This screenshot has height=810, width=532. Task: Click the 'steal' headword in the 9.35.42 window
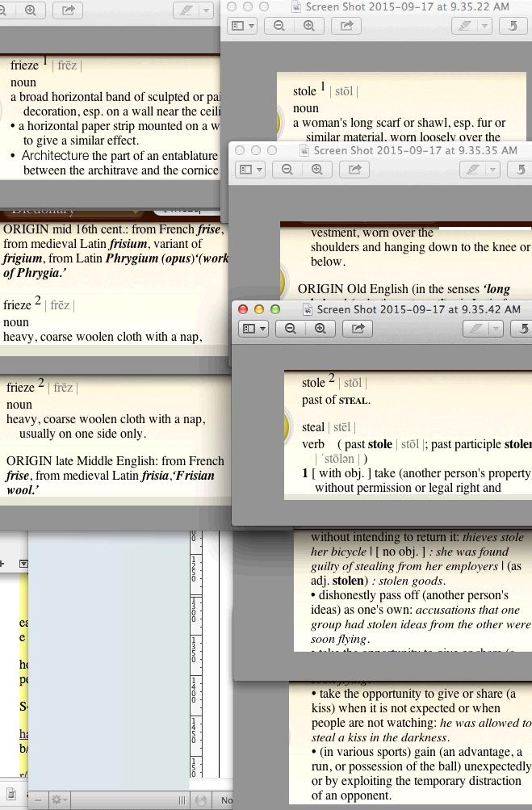(x=313, y=427)
